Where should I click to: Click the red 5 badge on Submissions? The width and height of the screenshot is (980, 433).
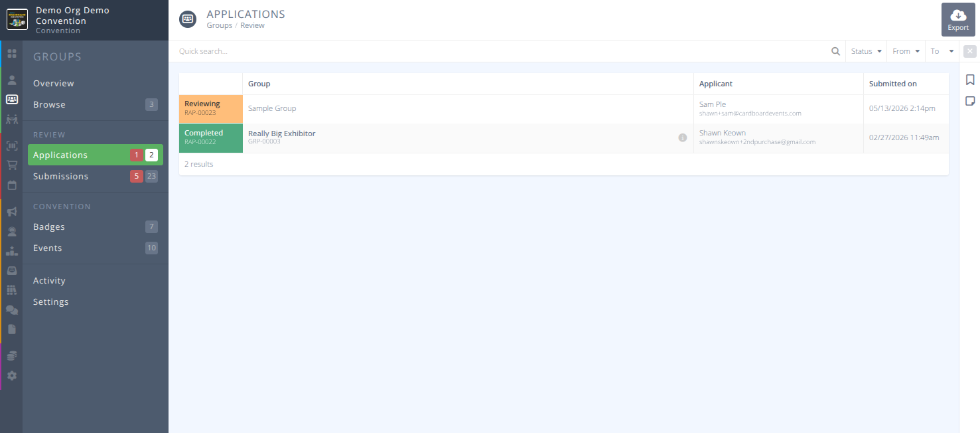(x=137, y=176)
